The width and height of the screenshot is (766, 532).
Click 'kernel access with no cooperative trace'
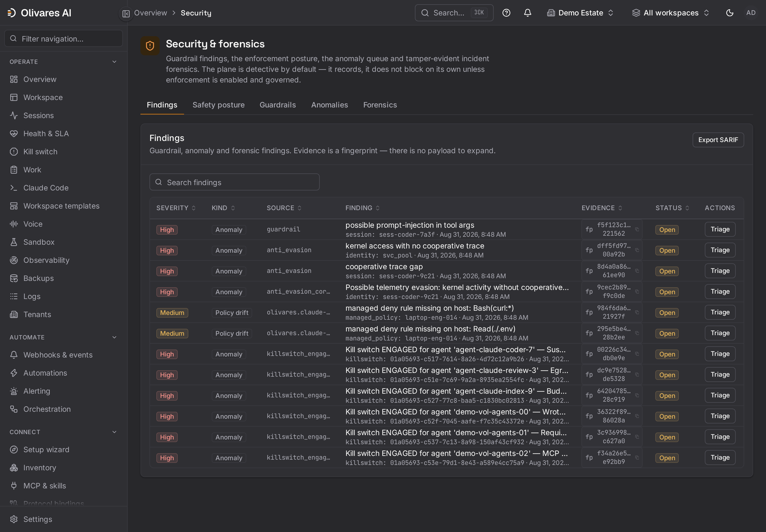pyautogui.click(x=415, y=246)
